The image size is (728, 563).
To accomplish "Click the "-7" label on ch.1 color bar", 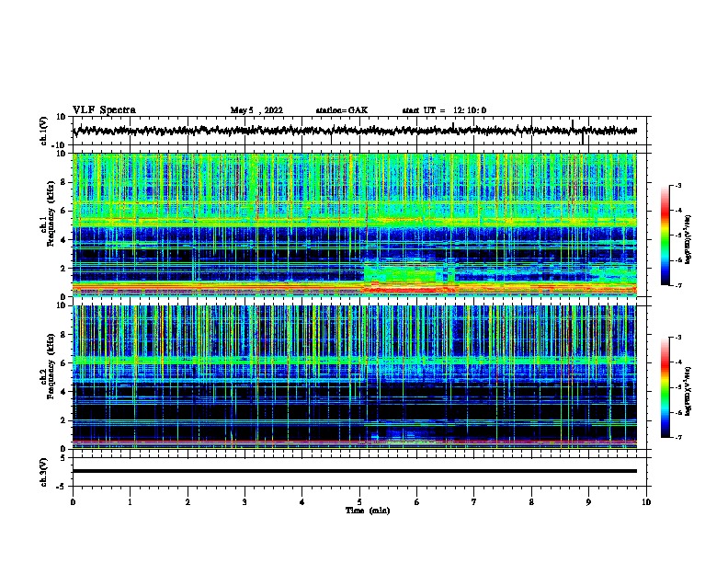I will (677, 285).
